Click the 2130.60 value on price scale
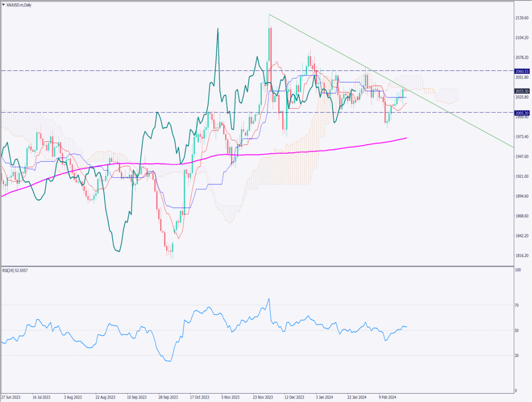The height and width of the screenshot is (402, 532). (x=522, y=18)
